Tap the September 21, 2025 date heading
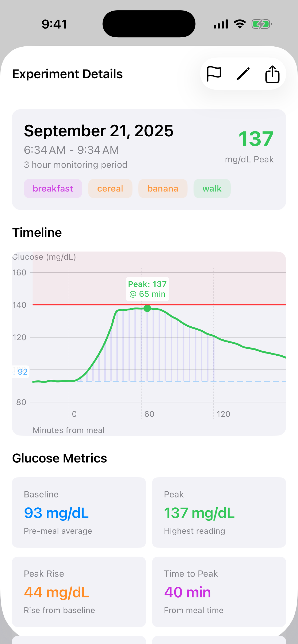The height and width of the screenshot is (644, 298). [99, 131]
